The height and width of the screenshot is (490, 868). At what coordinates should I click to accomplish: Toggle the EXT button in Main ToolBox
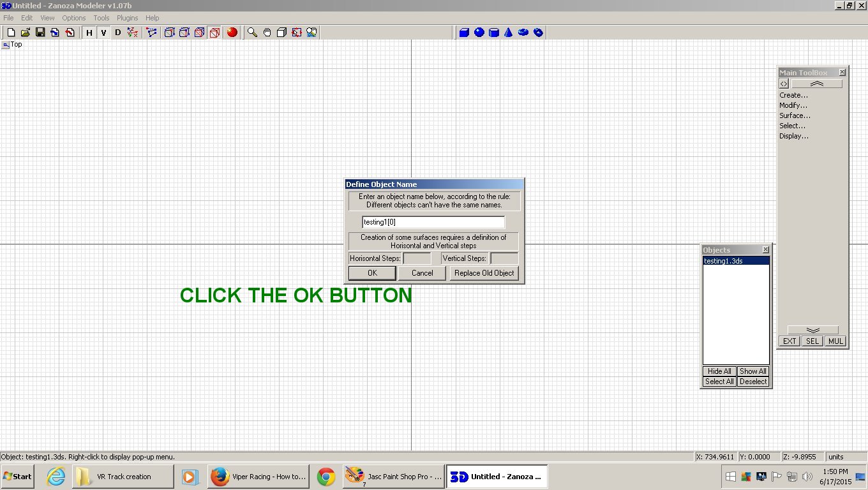point(789,341)
